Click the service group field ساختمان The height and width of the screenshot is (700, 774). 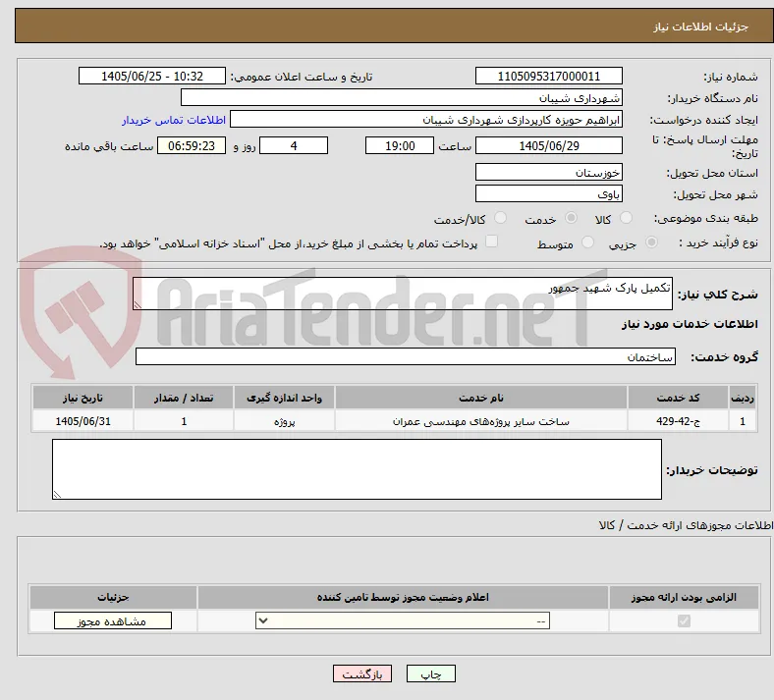[x=406, y=356]
